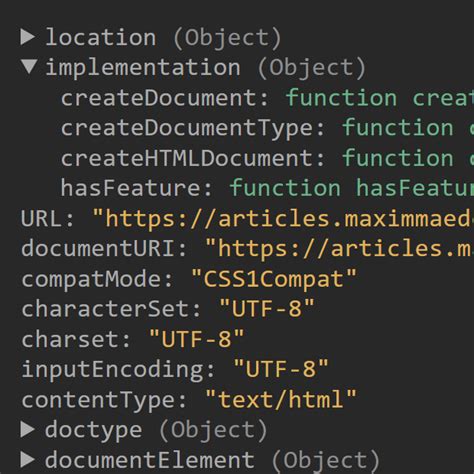Expand the location object node
The width and height of the screenshot is (474, 474).
[28, 37]
